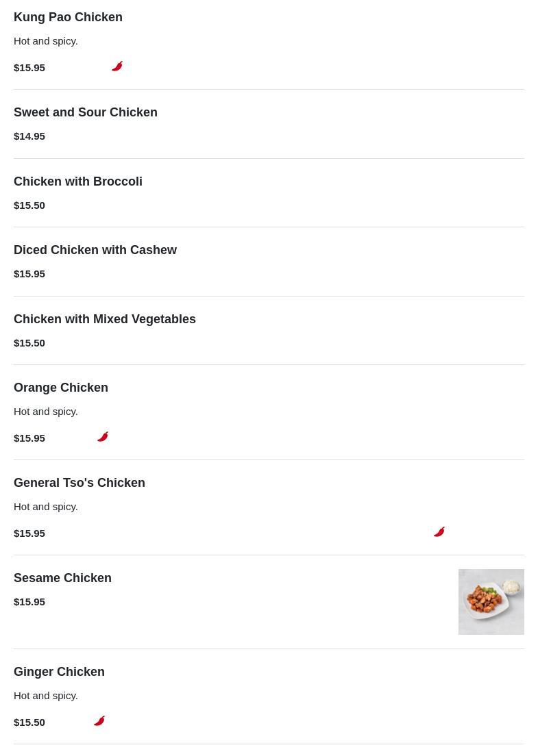Click the $14.95 price for Sweet and Sour Chicken
The height and width of the screenshot is (756, 538).
click(29, 136)
